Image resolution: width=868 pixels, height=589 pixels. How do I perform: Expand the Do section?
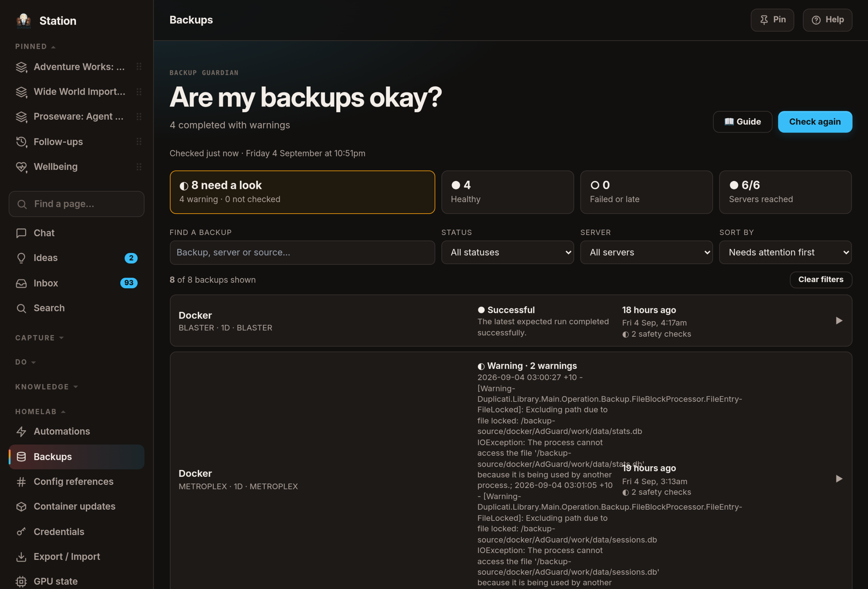pyautogui.click(x=25, y=362)
